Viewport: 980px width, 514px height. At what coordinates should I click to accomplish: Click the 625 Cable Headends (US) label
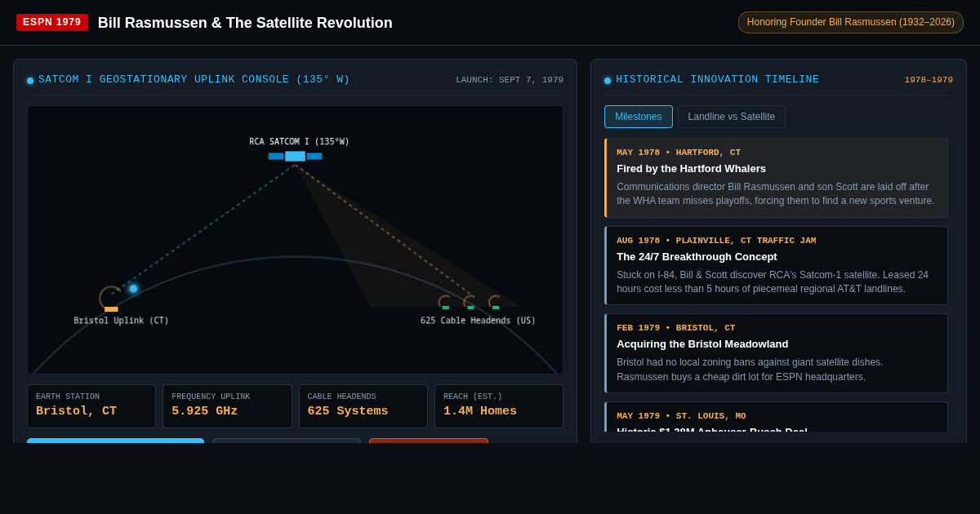[479, 321]
